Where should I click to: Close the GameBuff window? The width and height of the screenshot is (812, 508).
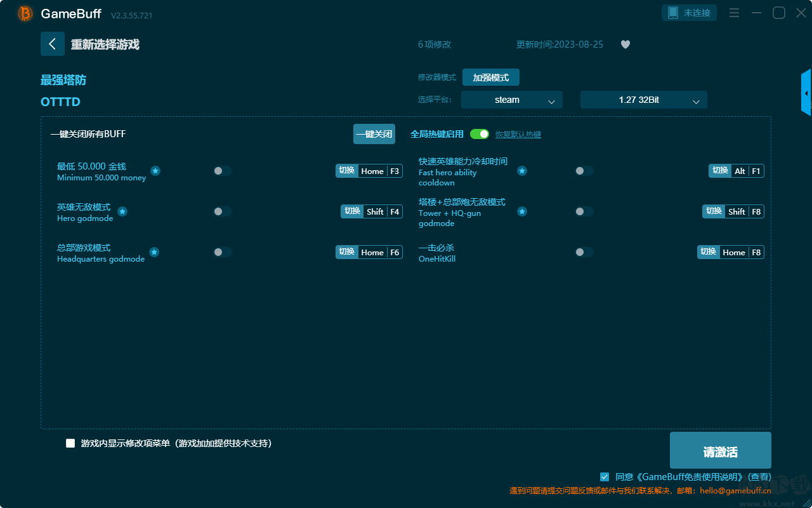(x=801, y=13)
